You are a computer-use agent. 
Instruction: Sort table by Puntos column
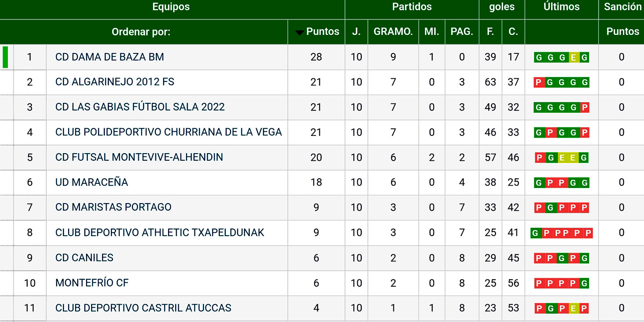(322, 32)
